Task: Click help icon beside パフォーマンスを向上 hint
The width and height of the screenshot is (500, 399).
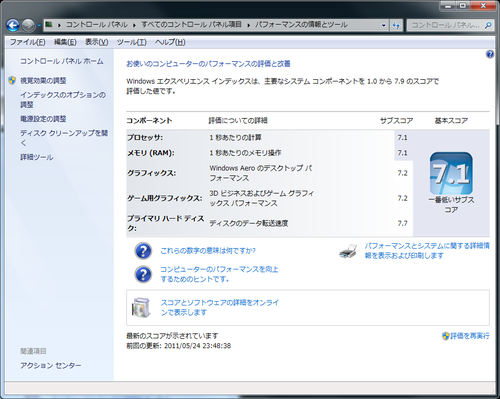Action: click(x=143, y=274)
